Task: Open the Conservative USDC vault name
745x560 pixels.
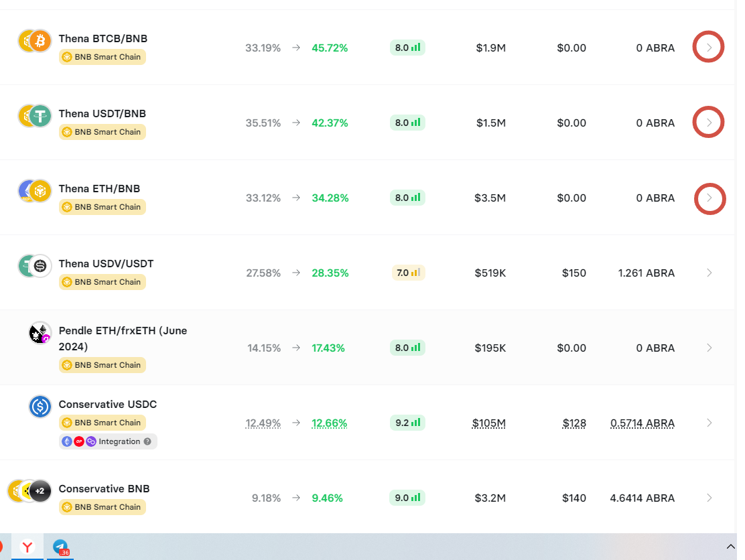Action: [108, 404]
